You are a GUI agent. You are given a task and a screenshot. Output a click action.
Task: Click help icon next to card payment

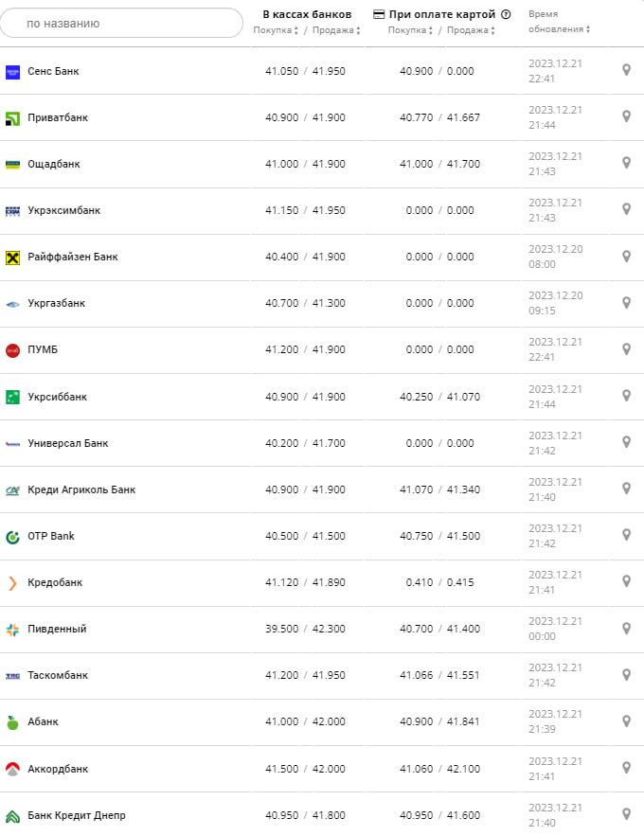[506, 14]
